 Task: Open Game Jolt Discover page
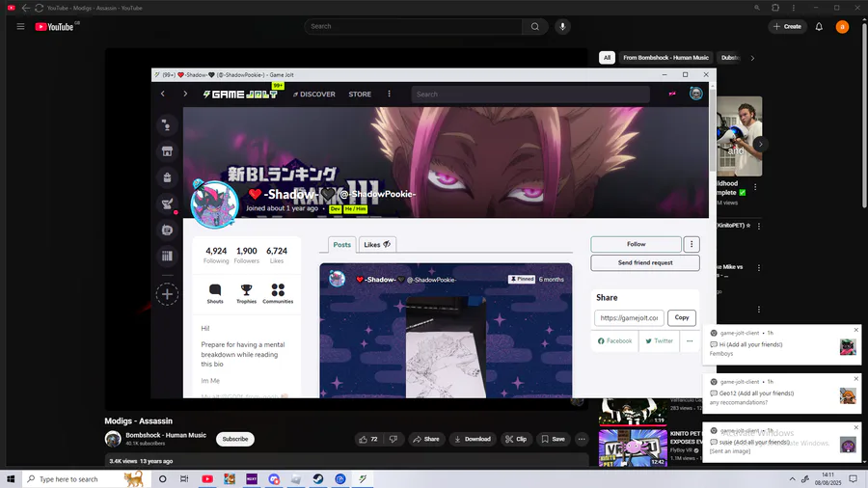[313, 95]
